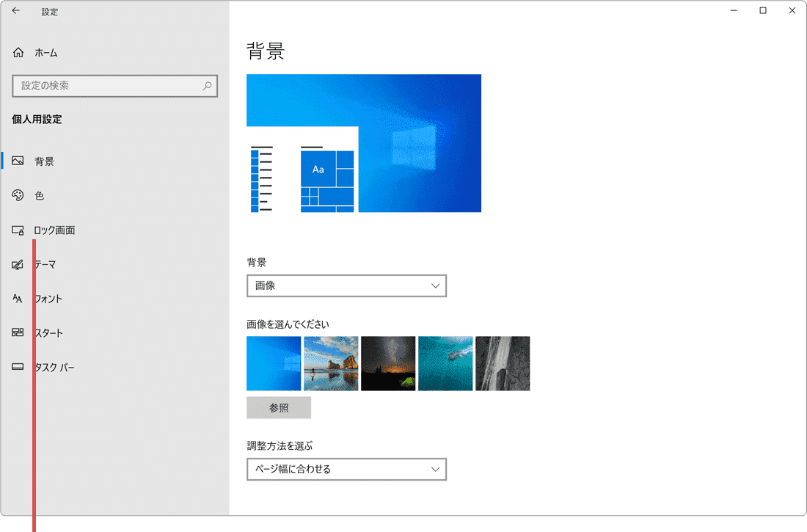
Task: Open the フォント (Fonts) settings icon
Action: point(18,299)
